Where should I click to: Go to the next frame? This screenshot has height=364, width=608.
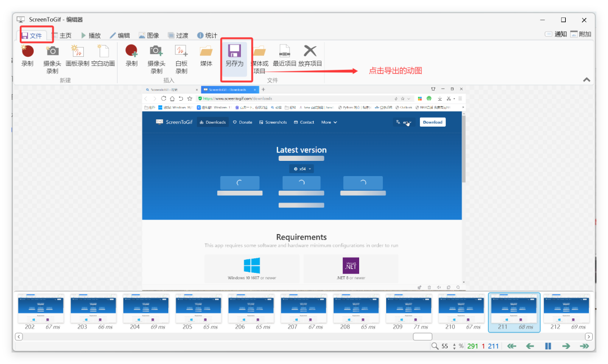coord(566,346)
